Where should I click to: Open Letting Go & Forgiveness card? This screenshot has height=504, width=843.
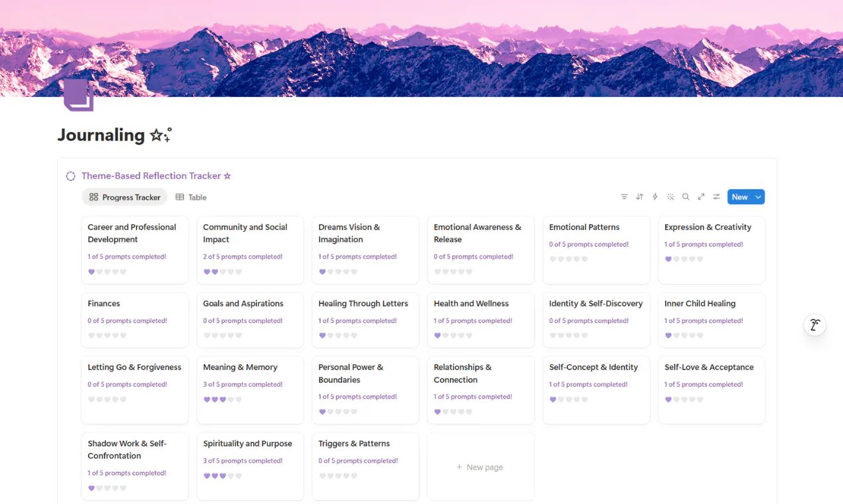tap(135, 390)
